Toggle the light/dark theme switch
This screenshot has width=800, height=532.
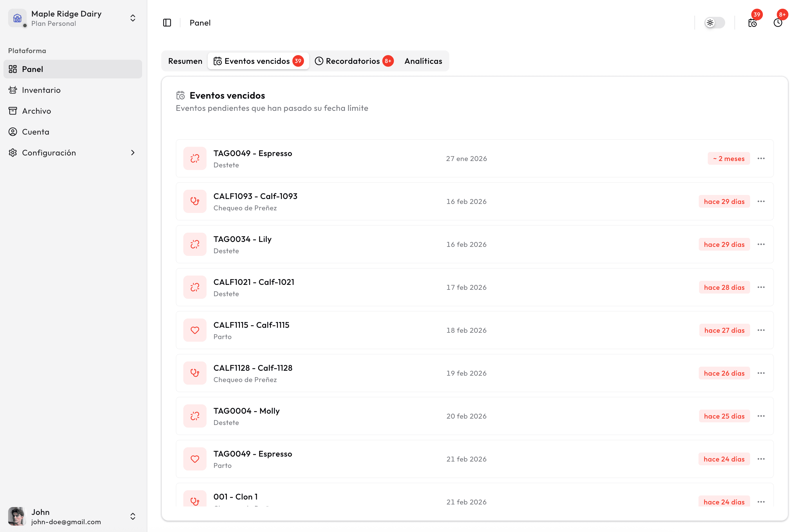tap(714, 23)
